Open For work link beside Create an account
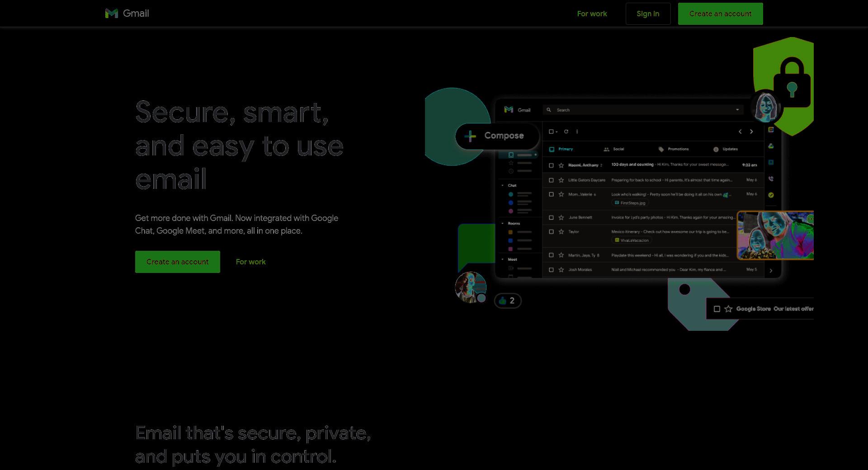 pos(250,262)
